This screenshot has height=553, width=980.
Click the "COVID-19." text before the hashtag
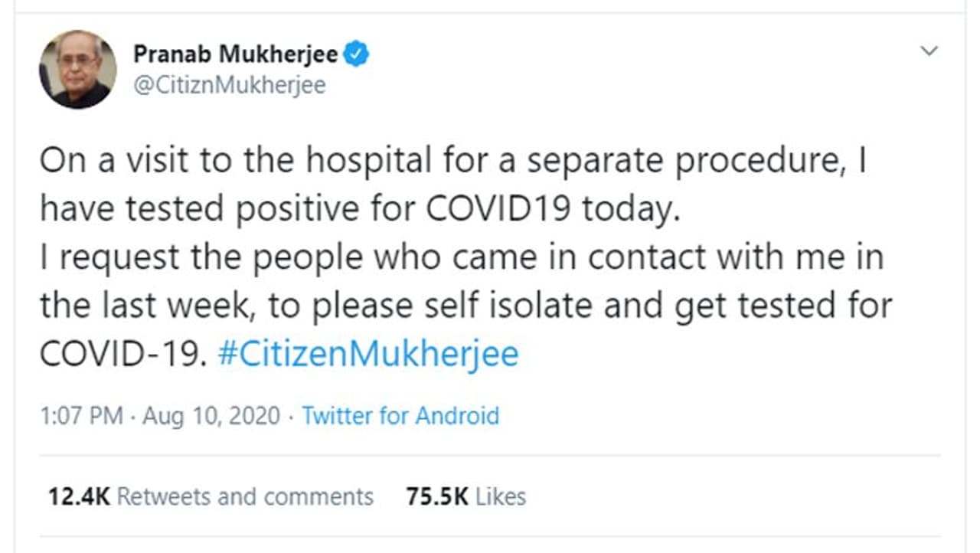pos(123,354)
